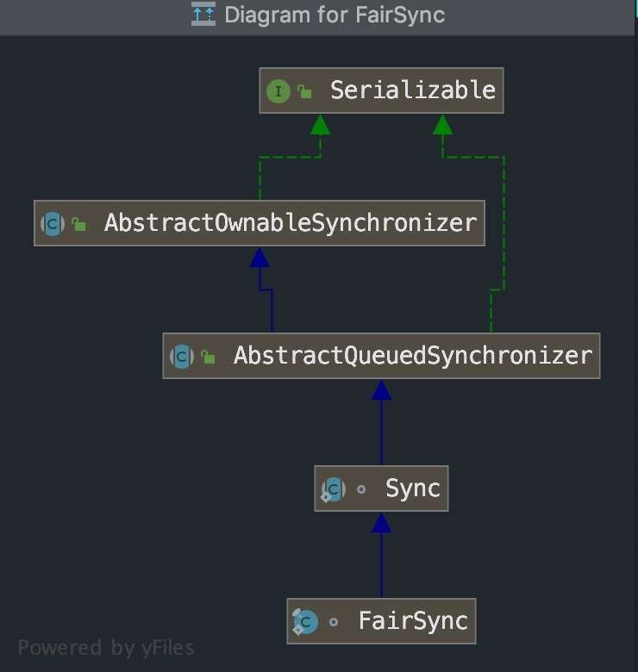The width and height of the screenshot is (638, 672).
Task: Click the class icon on the Sync node
Action: [333, 489]
